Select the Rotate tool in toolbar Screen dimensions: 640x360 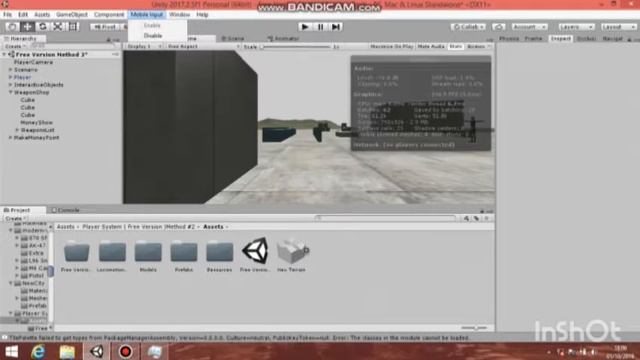pos(42,27)
